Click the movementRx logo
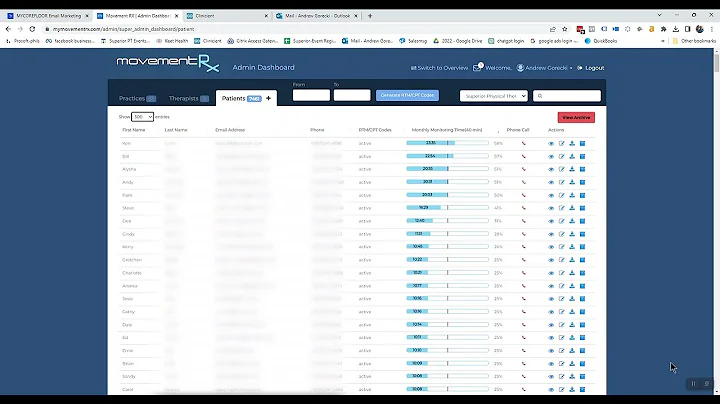This screenshot has width=720, height=404. [x=168, y=64]
